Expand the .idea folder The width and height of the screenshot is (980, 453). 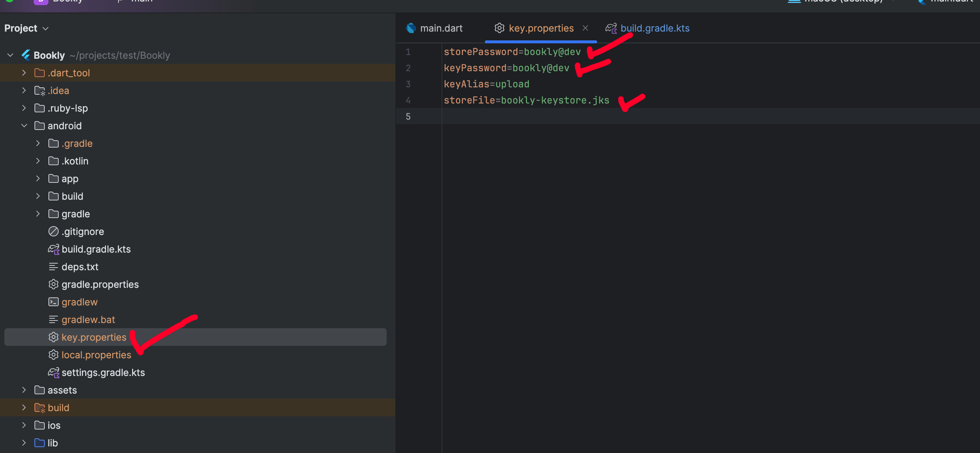[x=24, y=90]
